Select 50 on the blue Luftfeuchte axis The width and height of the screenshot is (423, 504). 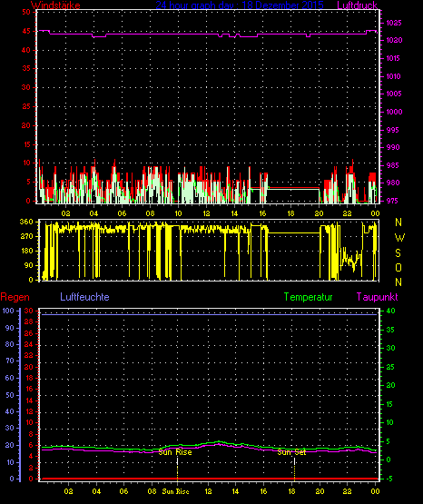click(10, 395)
